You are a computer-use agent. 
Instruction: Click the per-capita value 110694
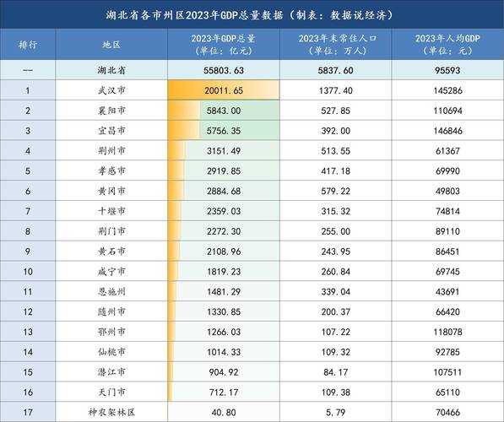[447, 111]
